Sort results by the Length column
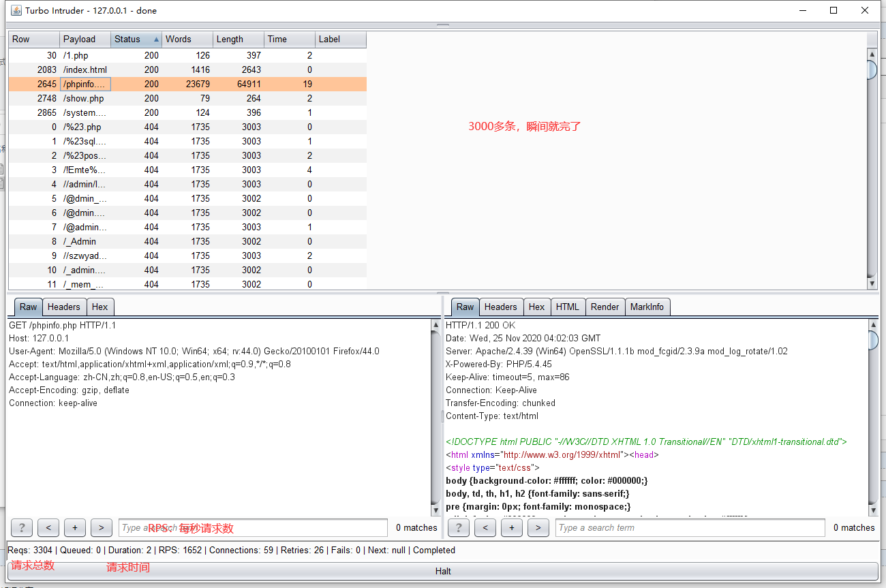 [239, 39]
